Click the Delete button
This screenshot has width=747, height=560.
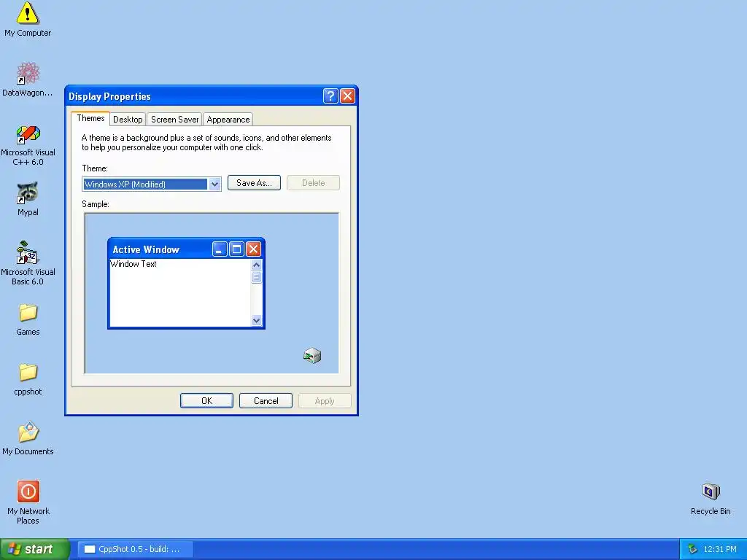[x=314, y=183]
